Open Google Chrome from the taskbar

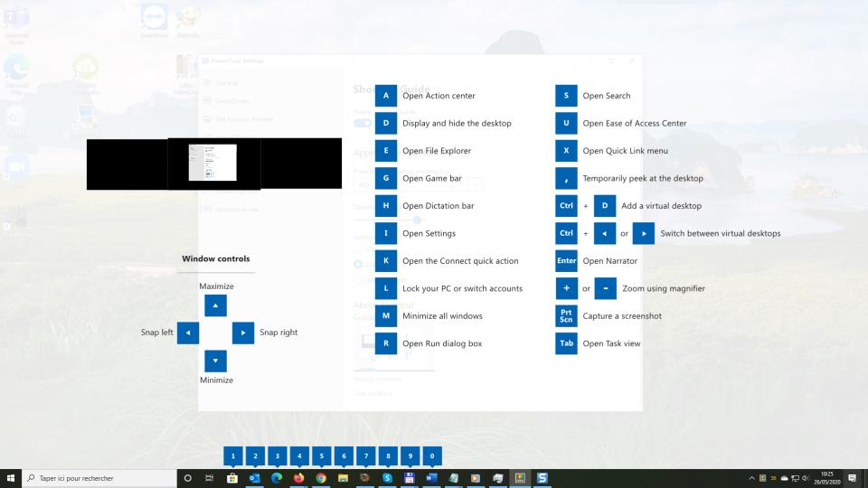tap(321, 478)
